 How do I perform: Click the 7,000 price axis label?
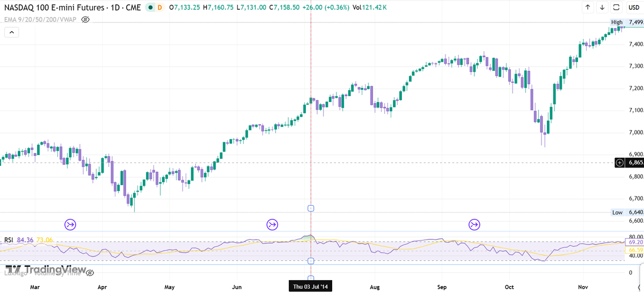tap(635, 133)
